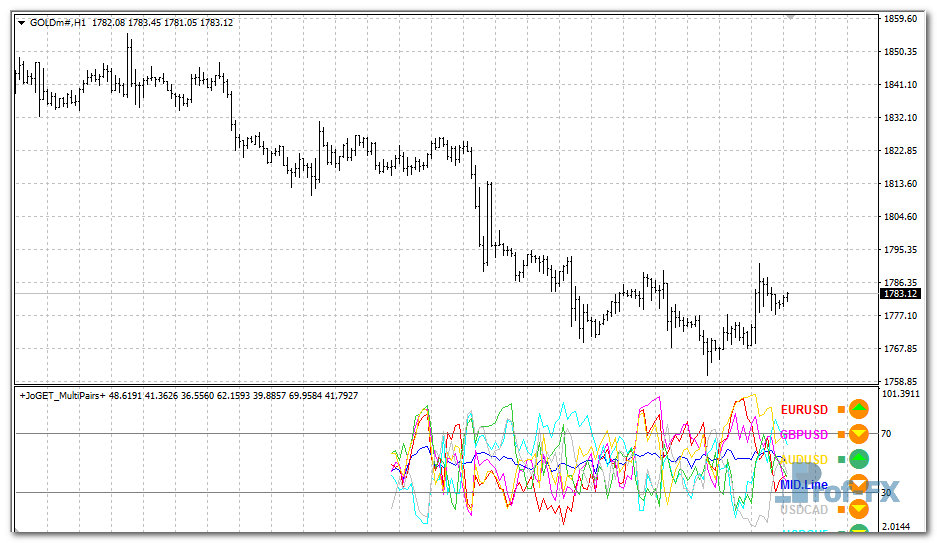Viewport: 937px width, 543px height.
Task: Click the MID.Line label
Action: pos(804,485)
